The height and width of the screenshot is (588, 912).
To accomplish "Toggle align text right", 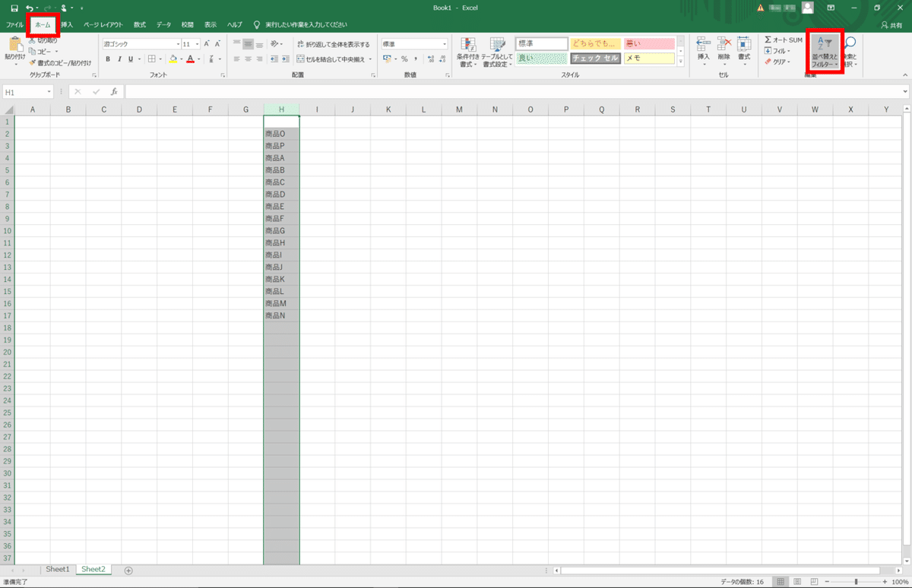I will coord(258,58).
